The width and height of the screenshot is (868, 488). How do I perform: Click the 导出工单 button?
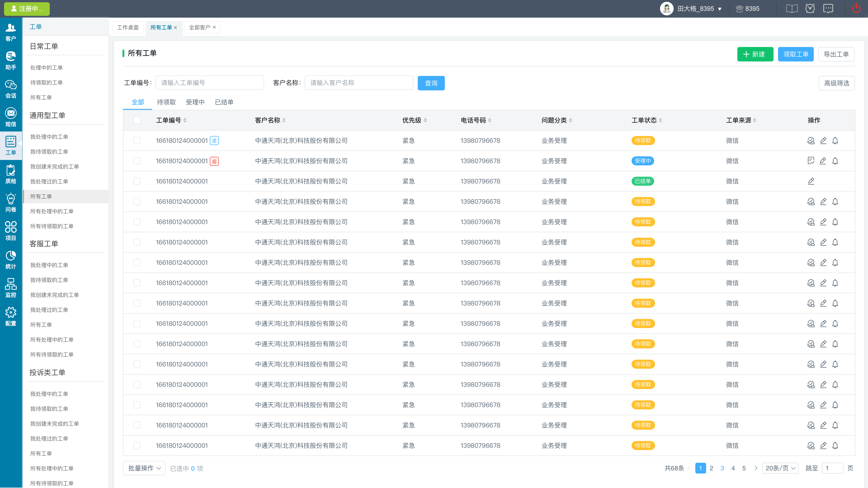point(836,54)
